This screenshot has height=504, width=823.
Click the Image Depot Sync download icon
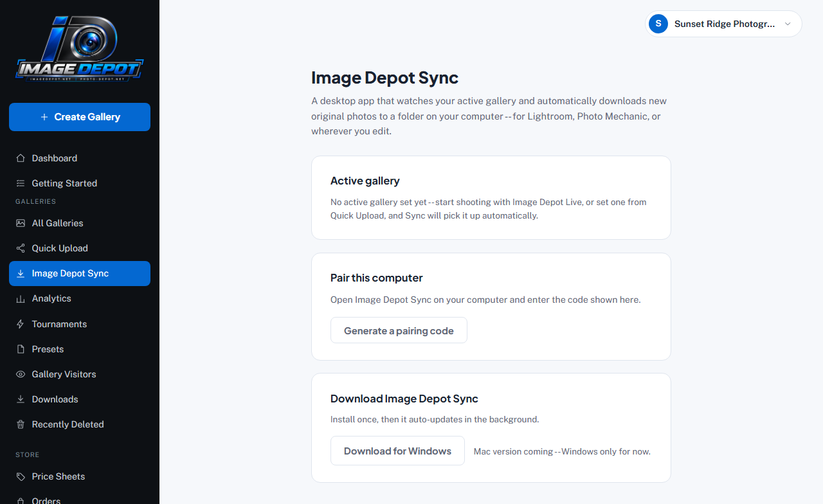tap(21, 273)
